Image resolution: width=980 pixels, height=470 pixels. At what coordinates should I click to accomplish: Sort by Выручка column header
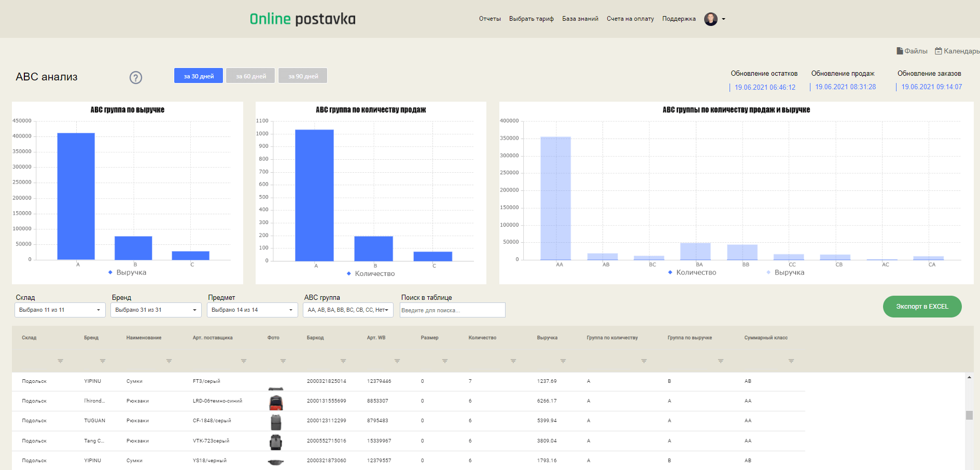coord(547,338)
